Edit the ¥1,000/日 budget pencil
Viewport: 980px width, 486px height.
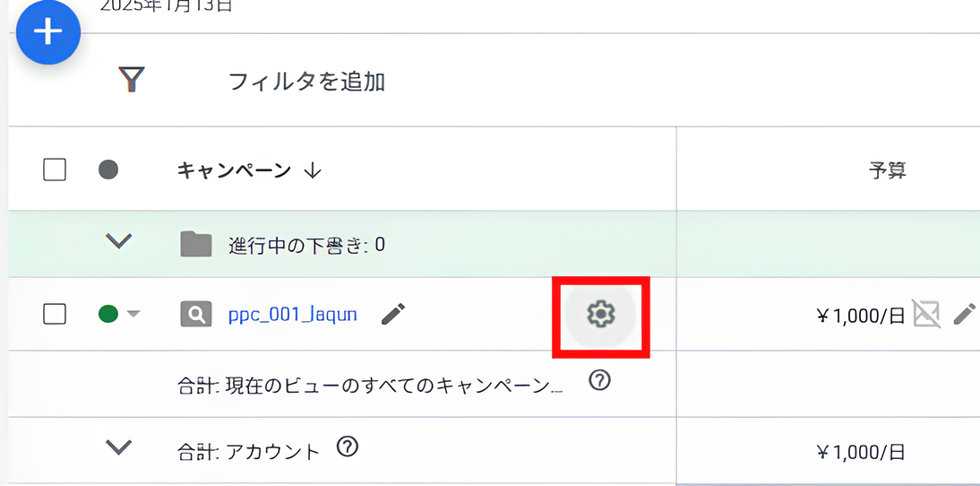(964, 314)
